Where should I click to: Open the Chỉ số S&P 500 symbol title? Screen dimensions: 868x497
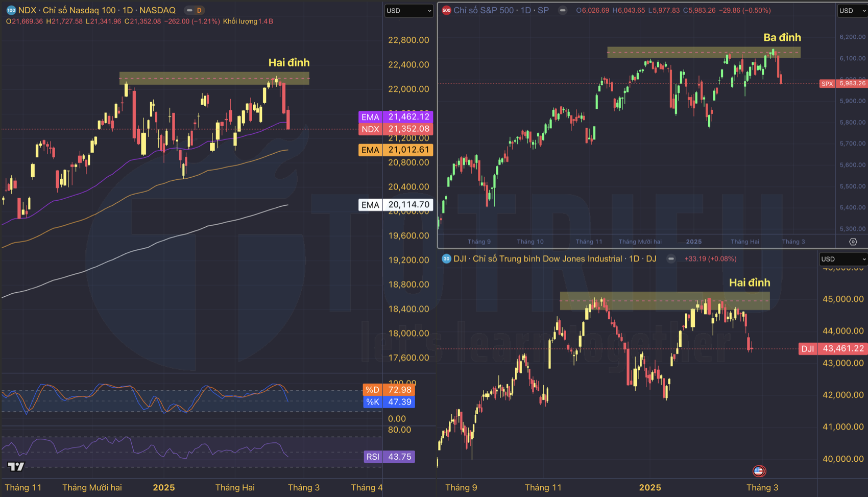(x=501, y=10)
